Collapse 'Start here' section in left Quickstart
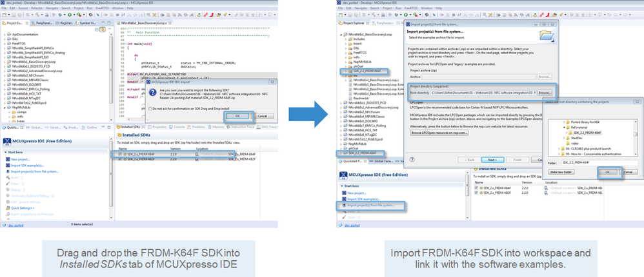This screenshot has height=277, width=644. [5, 153]
